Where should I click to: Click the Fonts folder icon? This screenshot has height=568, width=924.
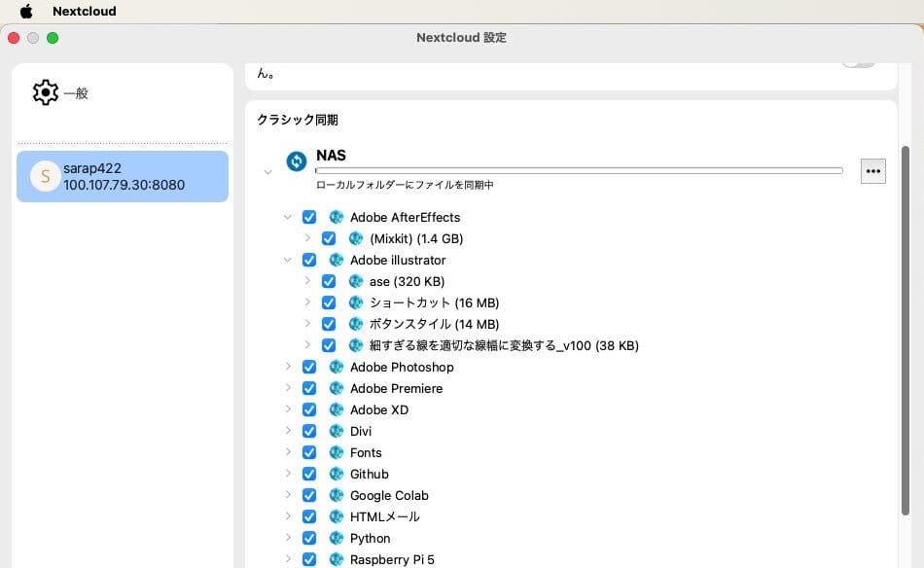337,452
